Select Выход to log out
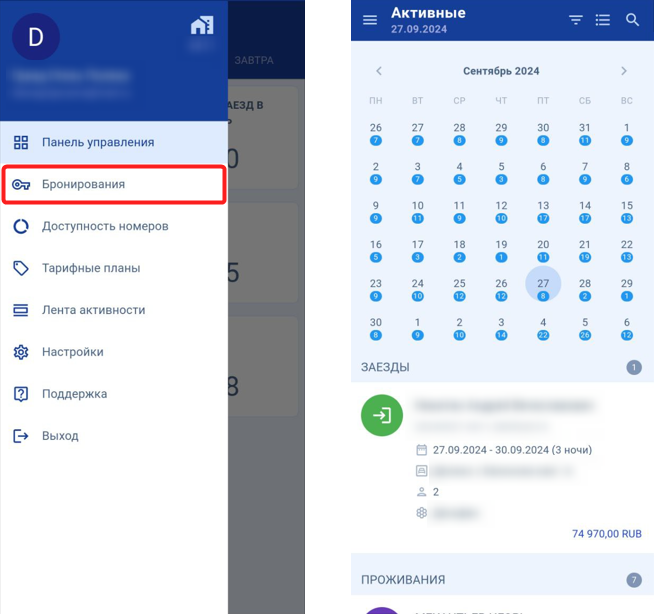 114,436
